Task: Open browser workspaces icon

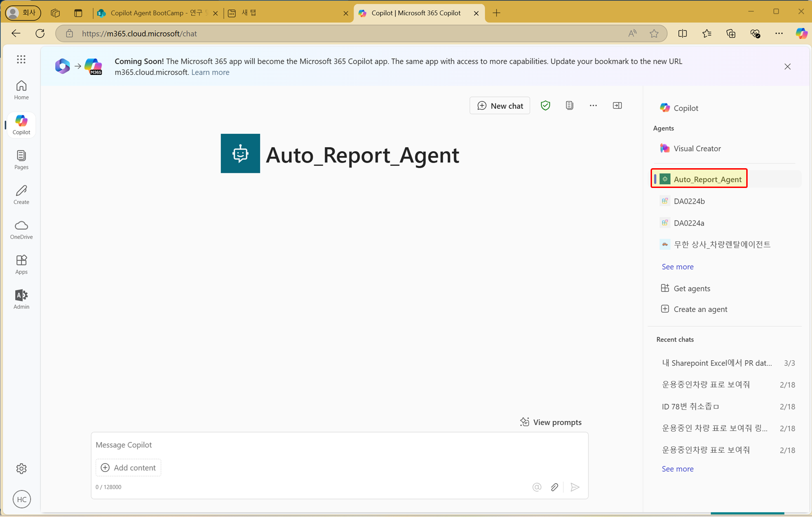Action: pos(55,13)
